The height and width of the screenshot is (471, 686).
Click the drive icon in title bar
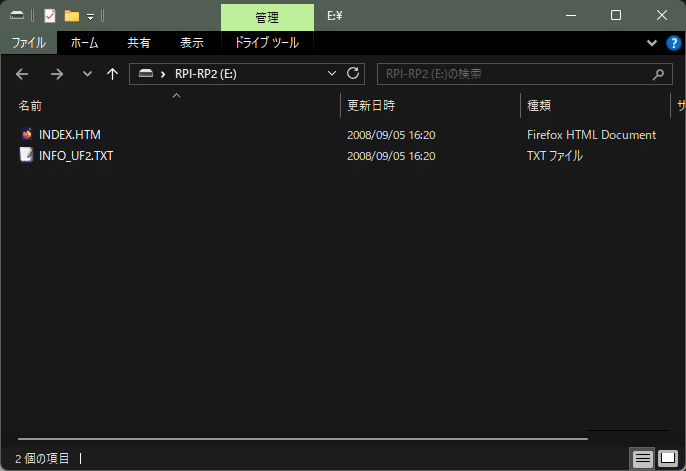click(x=17, y=16)
